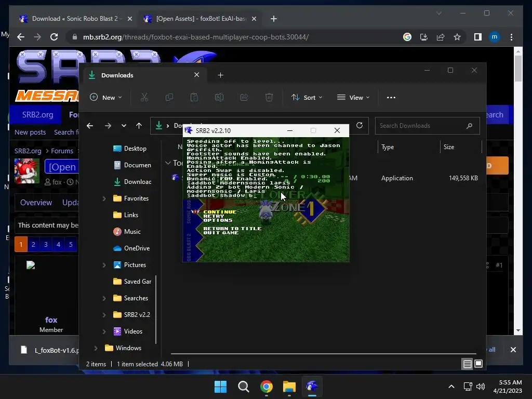Click the Share icon in Explorer toolbar
The image size is (532, 399).
click(244, 97)
